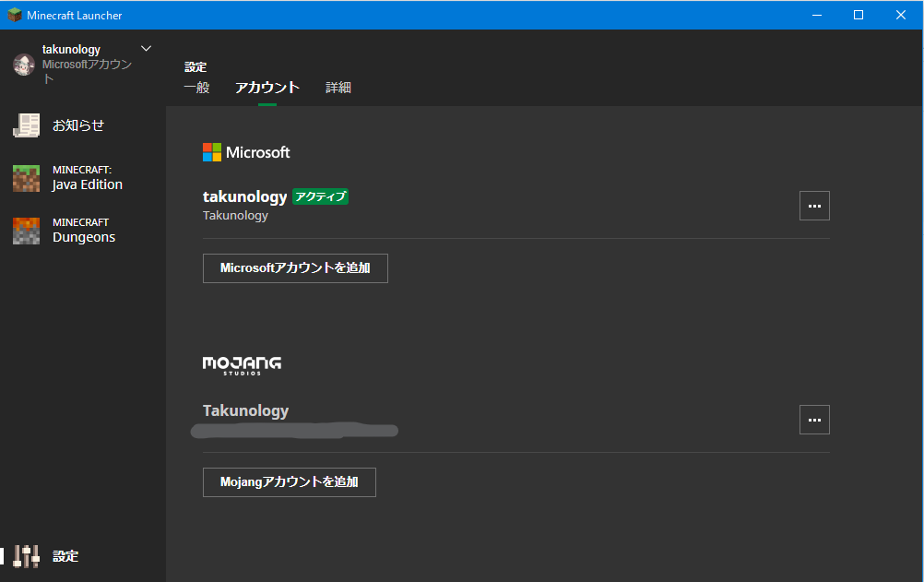Switch to the 一般 tab
Screen dimensions: 924x582
[195, 87]
